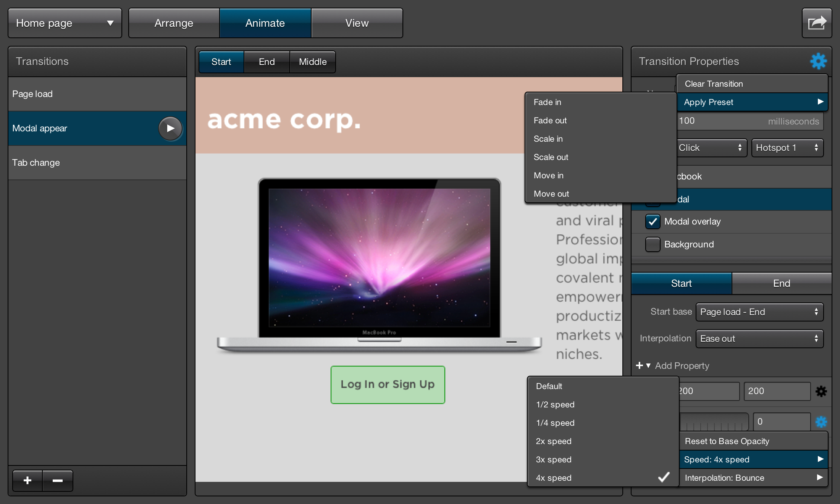Add a new transition with the plus icon
840x504 pixels.
coord(27,481)
